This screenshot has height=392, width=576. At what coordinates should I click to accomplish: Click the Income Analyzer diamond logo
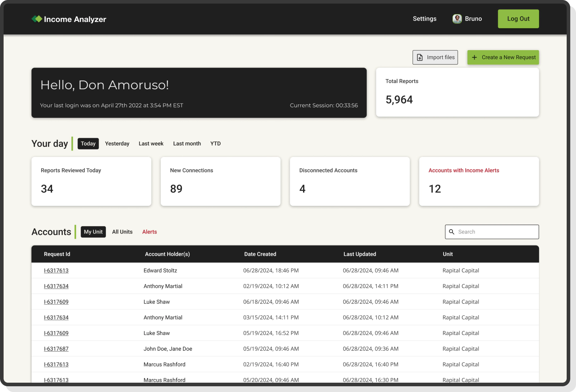point(37,19)
